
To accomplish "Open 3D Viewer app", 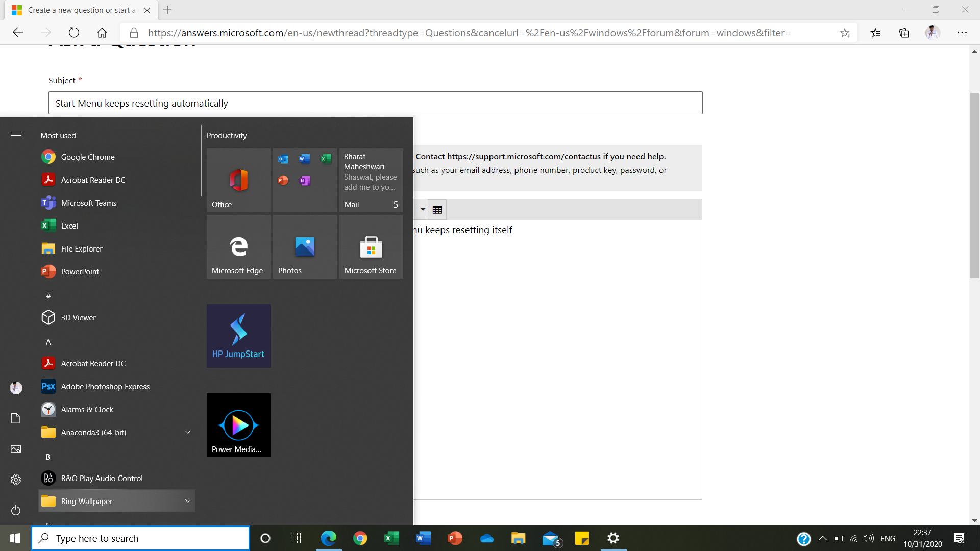I will (x=116, y=317).
